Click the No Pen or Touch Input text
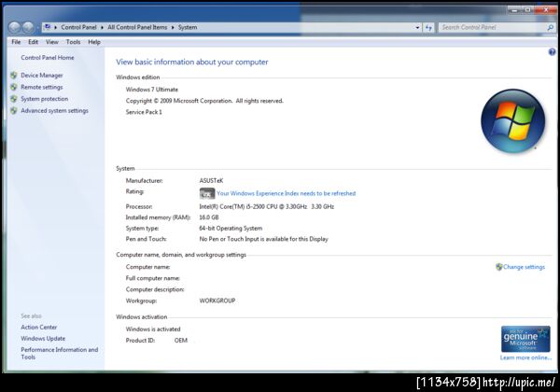560x392 pixels. click(x=263, y=239)
